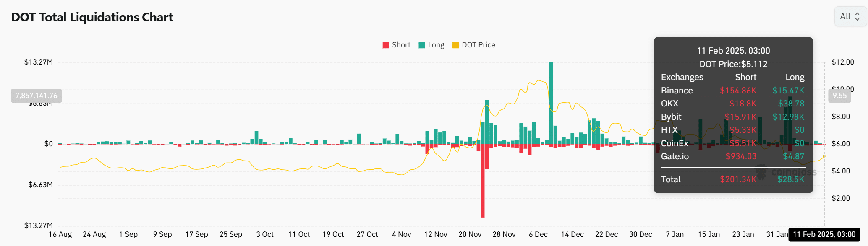Screen dimensions: 868x246
Task: Click the up chevron on the All selector
Action: (x=857, y=14)
